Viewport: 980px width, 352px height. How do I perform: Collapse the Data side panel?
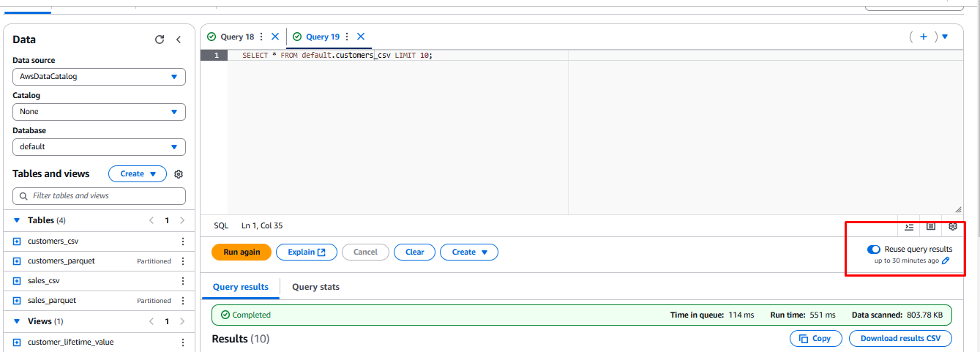[x=179, y=40]
